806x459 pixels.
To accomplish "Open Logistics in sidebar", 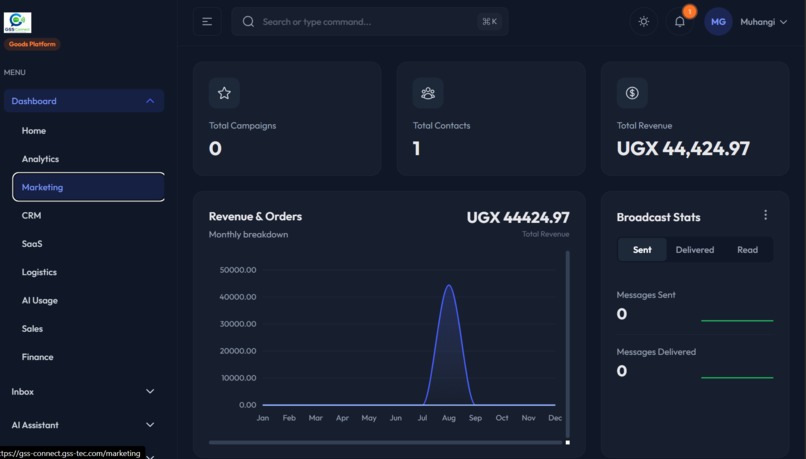I will pyautogui.click(x=39, y=272).
